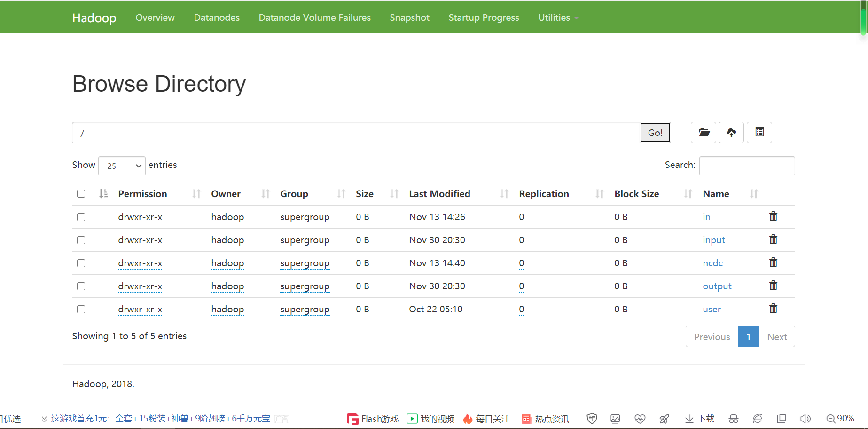Viewport: 868px width, 429px height.
Task: Open the 'user' directory link
Action: tap(712, 309)
